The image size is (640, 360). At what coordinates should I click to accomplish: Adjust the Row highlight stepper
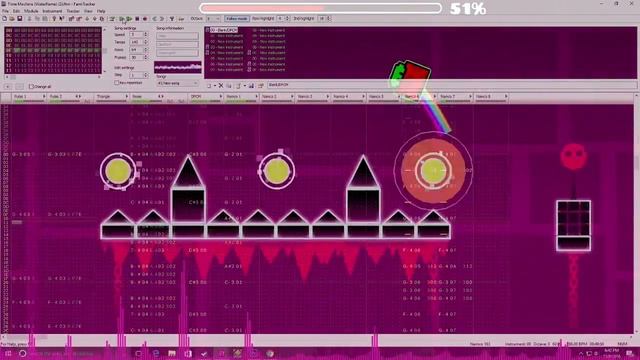(287, 19)
